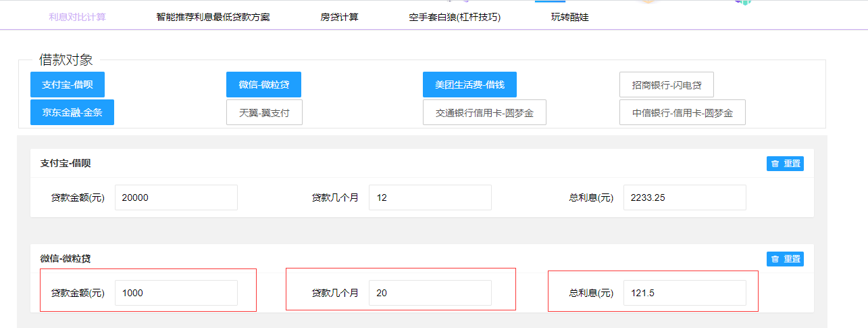
Task: Focus 微信-微粒贷 loan months field 20
Action: pos(430,293)
